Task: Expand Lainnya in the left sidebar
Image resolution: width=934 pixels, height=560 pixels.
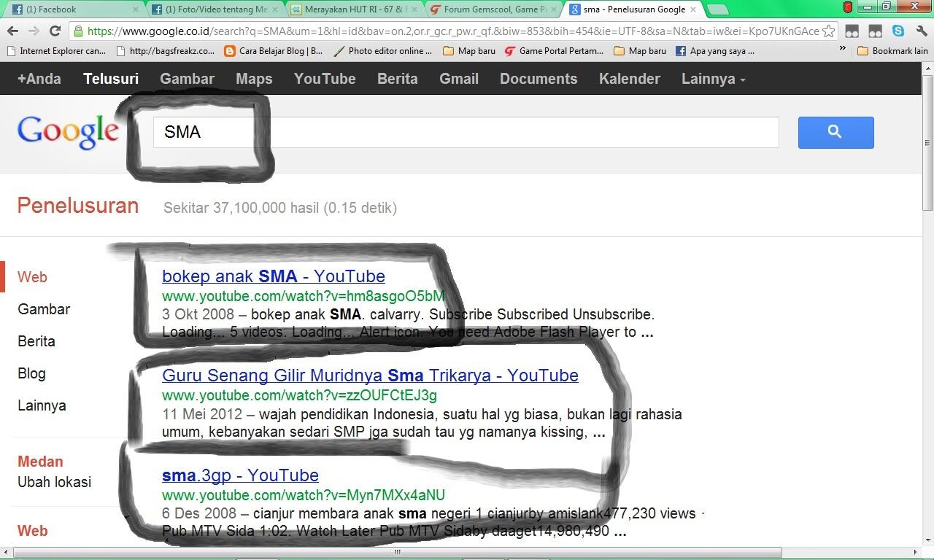Action: (x=42, y=405)
